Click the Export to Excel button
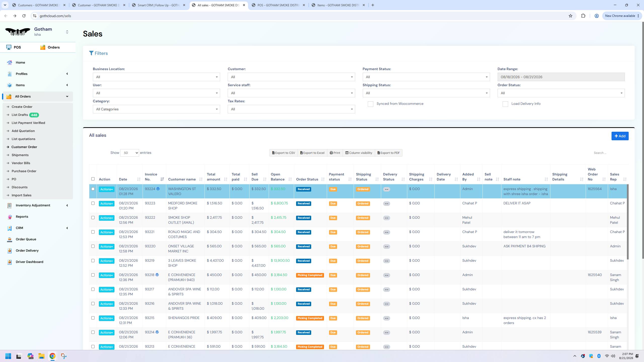 coord(312,153)
